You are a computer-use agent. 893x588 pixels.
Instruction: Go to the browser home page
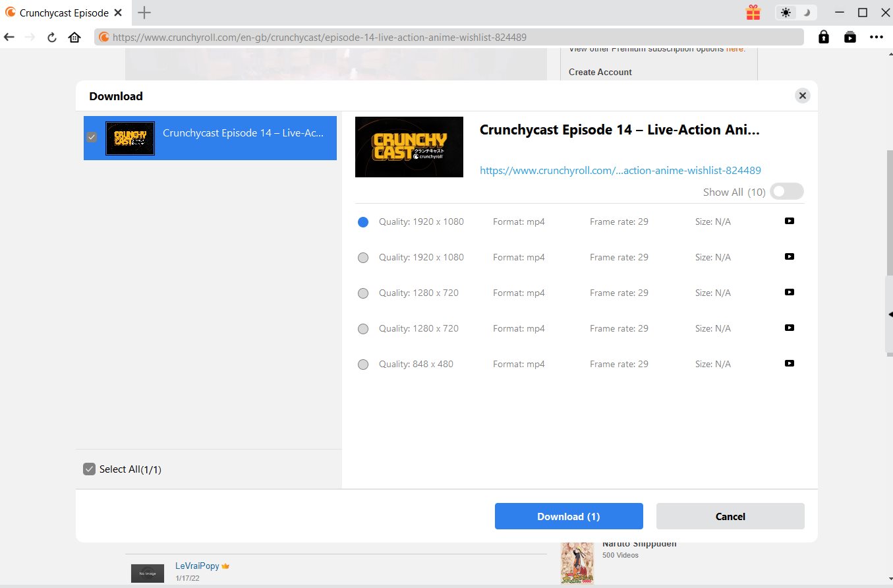point(74,38)
